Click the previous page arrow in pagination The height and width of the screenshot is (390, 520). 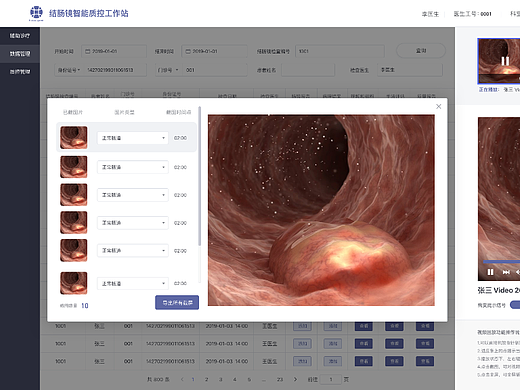pyautogui.click(x=182, y=379)
